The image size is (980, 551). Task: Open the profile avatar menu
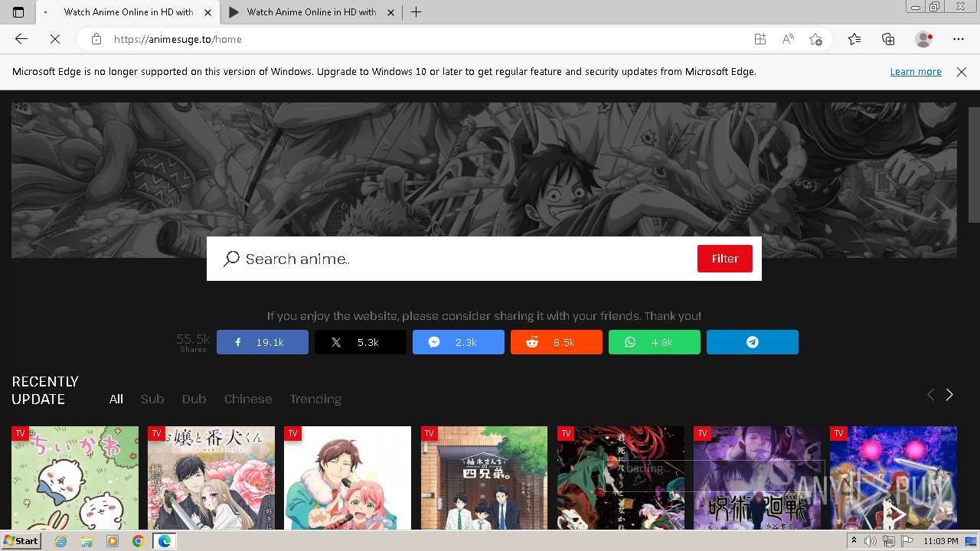[x=923, y=39]
